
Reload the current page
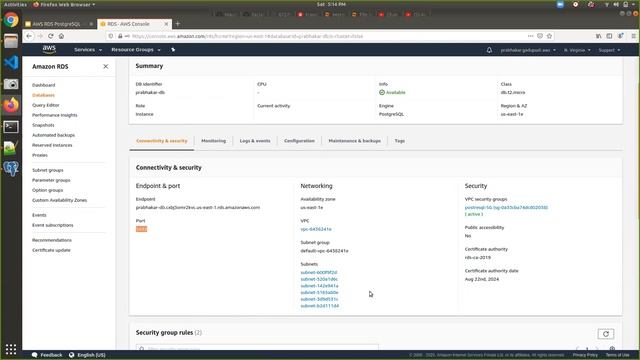tap(51, 36)
